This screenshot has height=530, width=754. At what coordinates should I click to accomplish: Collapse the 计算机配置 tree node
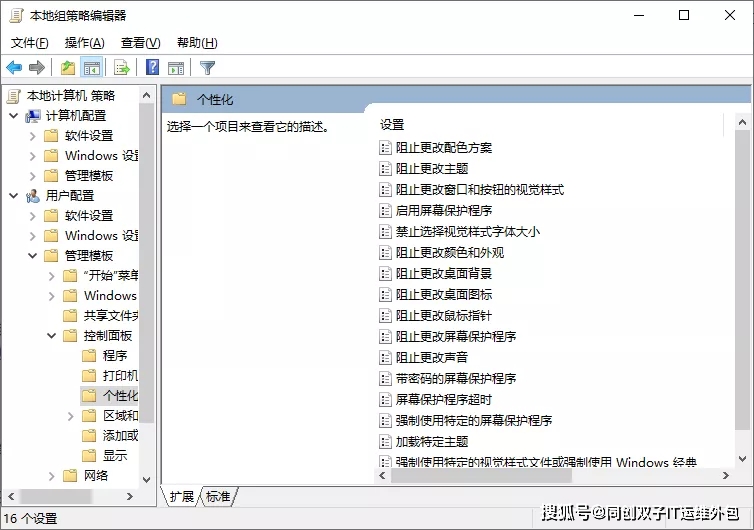coord(14,116)
